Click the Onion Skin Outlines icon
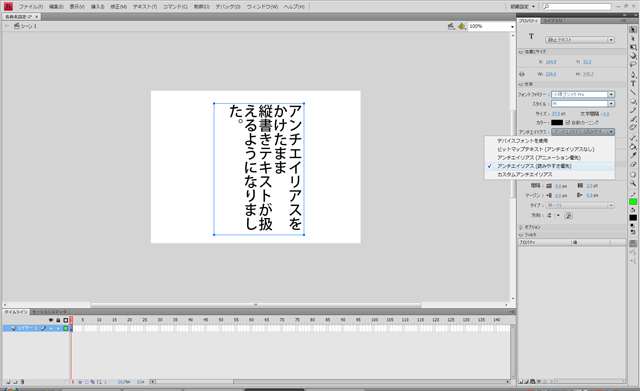 [86, 382]
